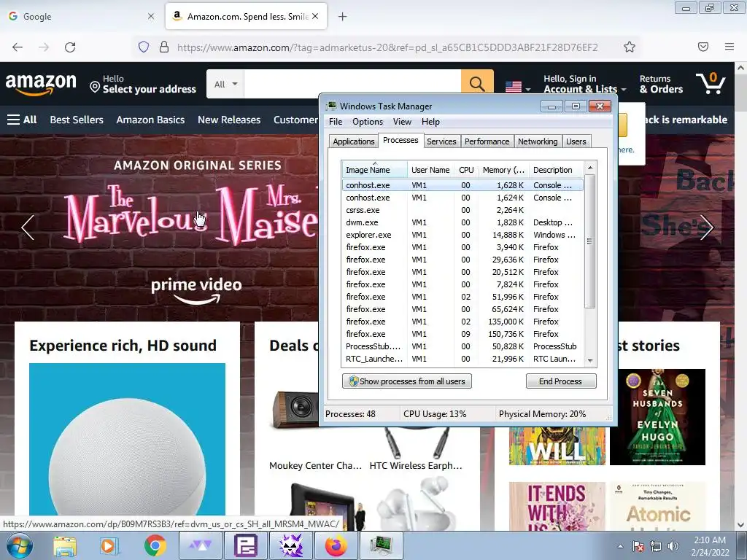This screenshot has height=560, width=747.
Task: Open the Task Manager View menu
Action: click(402, 122)
